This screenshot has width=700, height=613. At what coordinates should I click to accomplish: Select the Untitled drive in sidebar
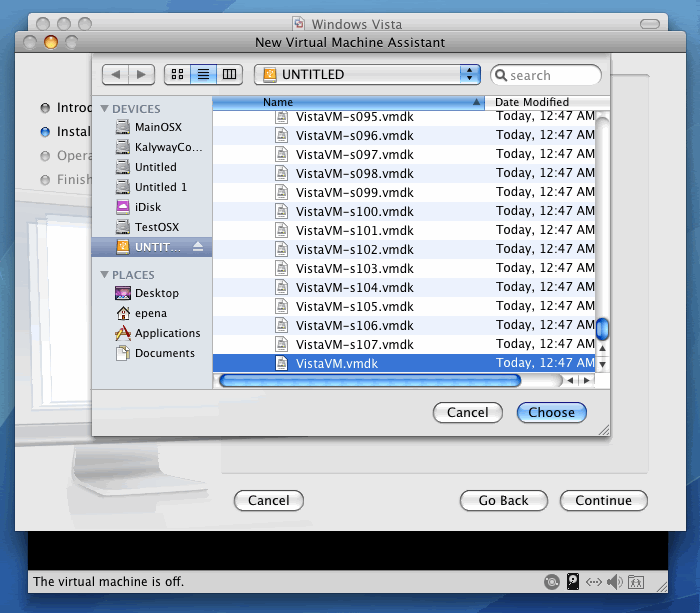click(x=152, y=167)
